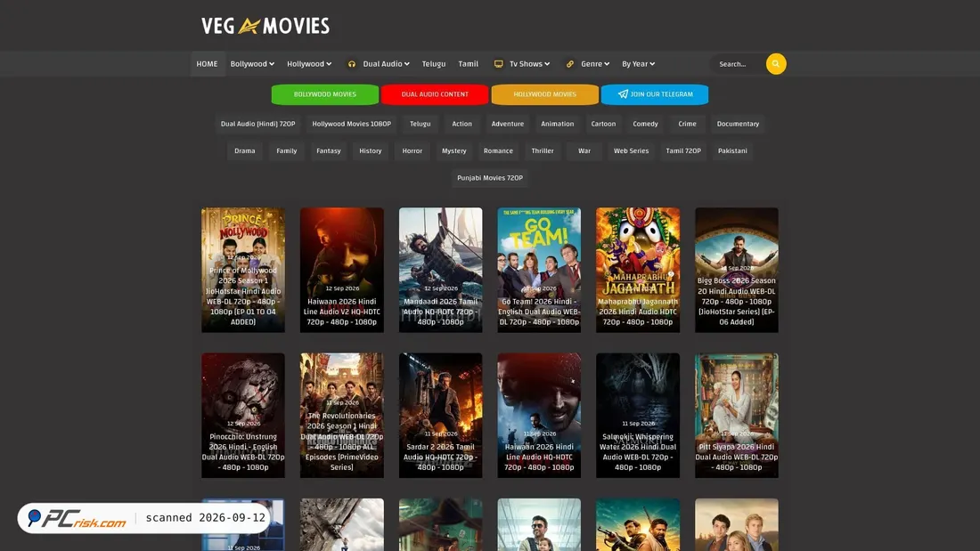Screen dimensions: 980x551
Task: Expand the Bollywood dropdown menu
Action: 252,64
